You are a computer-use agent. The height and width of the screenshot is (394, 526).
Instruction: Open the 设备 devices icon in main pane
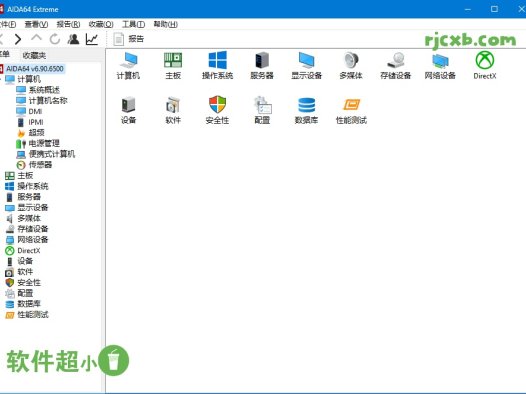[x=128, y=110]
